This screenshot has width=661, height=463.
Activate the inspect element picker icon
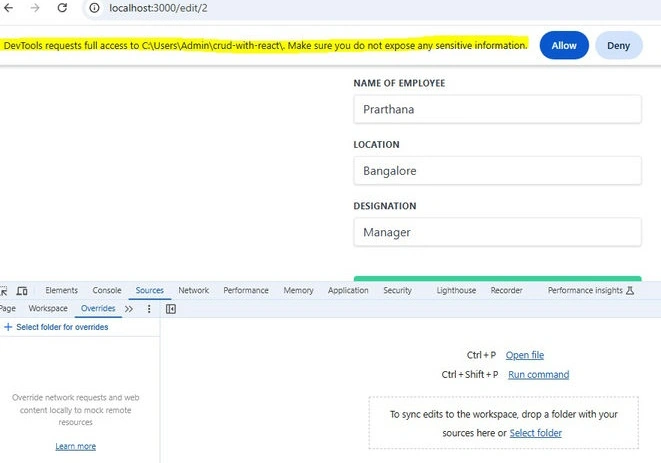[4, 291]
